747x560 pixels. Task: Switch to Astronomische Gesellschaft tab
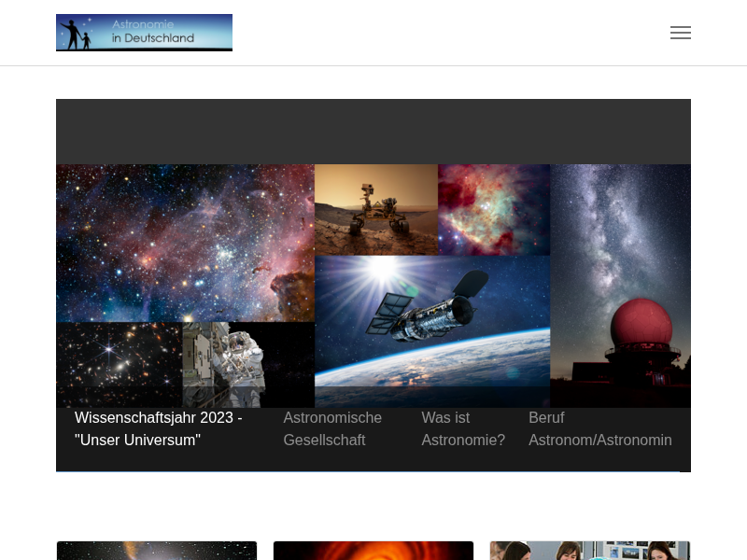pyautogui.click(x=332, y=429)
